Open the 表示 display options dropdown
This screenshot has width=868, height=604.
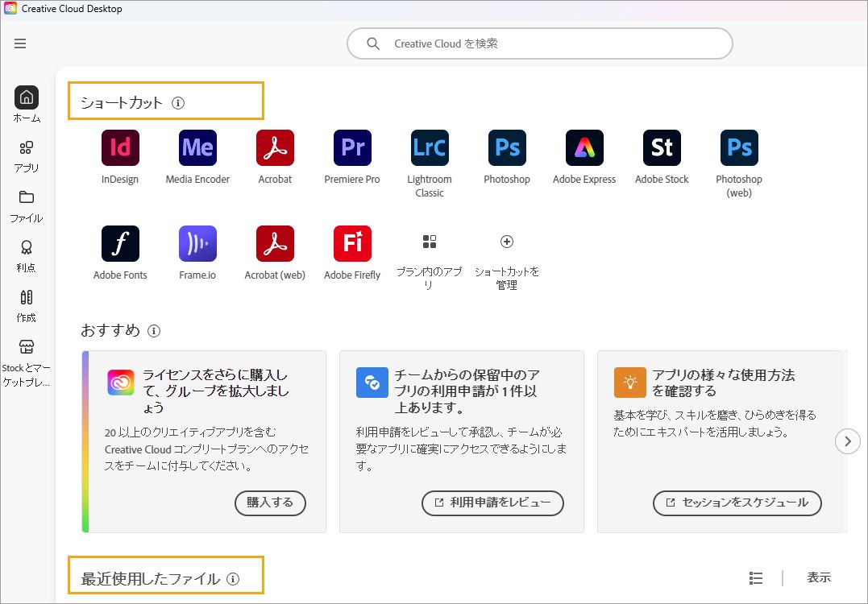819,577
